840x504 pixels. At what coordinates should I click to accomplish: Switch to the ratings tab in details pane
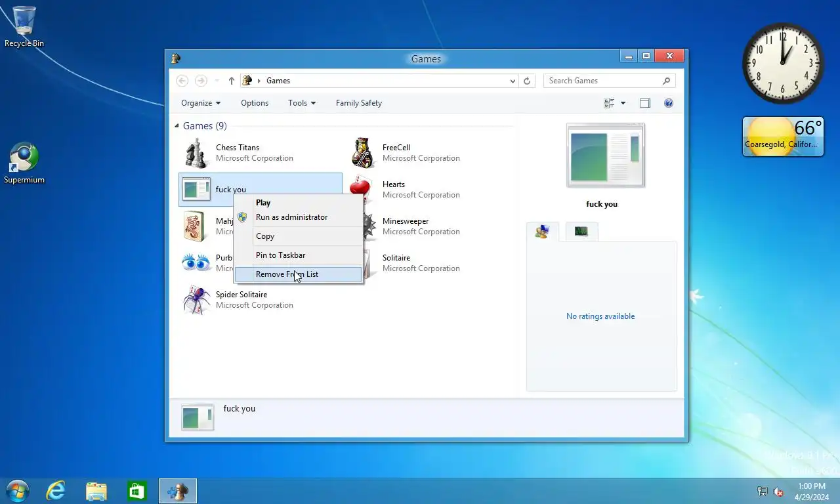[x=542, y=232]
